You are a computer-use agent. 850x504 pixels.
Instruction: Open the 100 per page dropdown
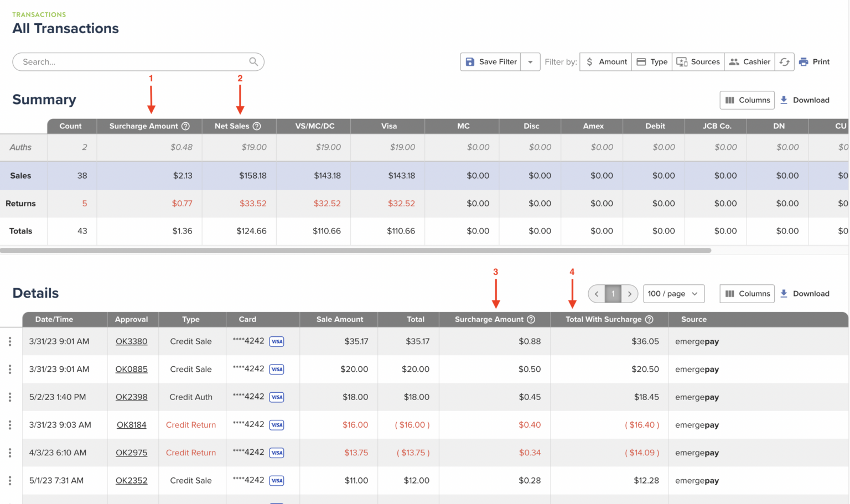click(x=673, y=293)
